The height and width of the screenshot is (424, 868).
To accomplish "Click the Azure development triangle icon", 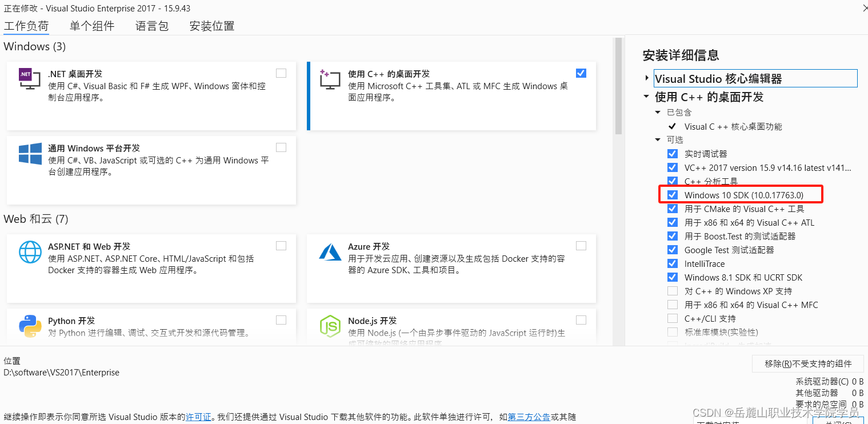I will point(330,252).
